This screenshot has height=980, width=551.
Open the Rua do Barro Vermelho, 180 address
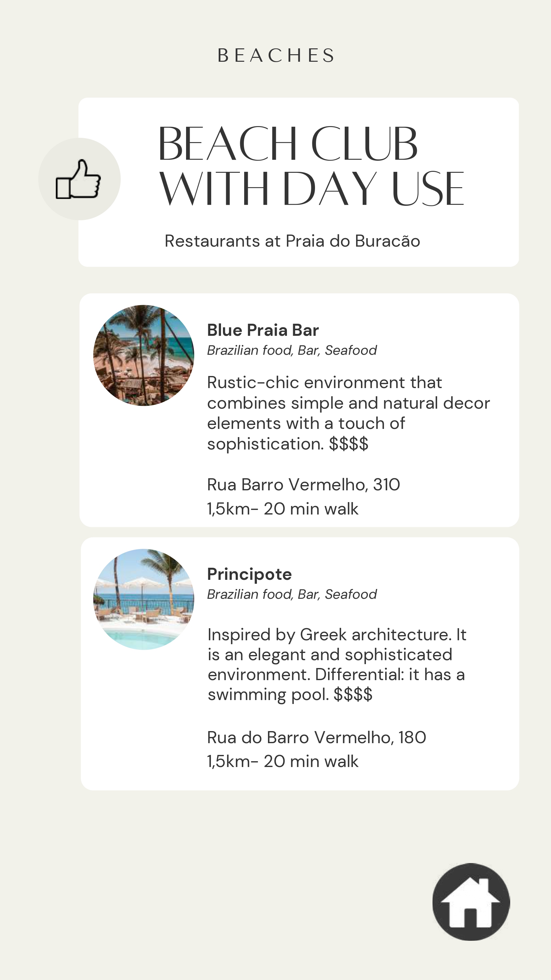(x=316, y=738)
